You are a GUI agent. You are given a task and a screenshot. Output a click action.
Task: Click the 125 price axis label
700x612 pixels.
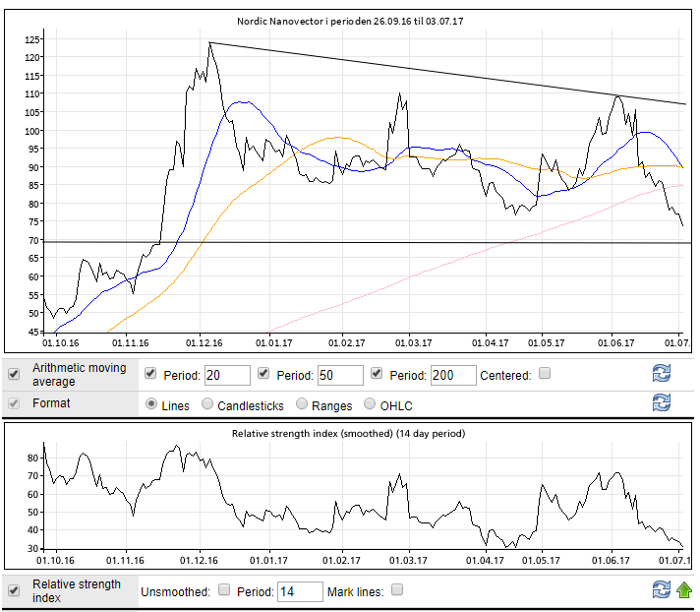coord(32,39)
